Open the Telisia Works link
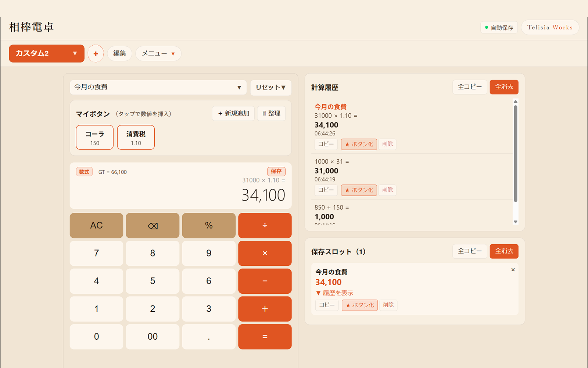 tap(550, 27)
